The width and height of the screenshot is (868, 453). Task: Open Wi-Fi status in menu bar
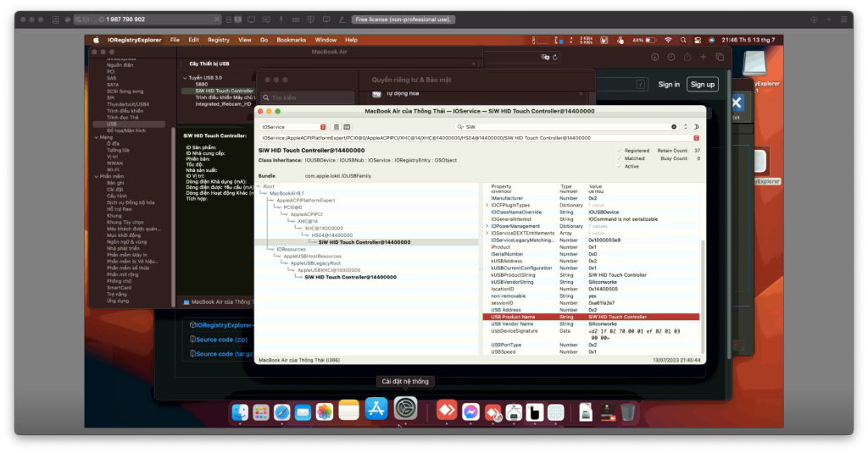[668, 40]
